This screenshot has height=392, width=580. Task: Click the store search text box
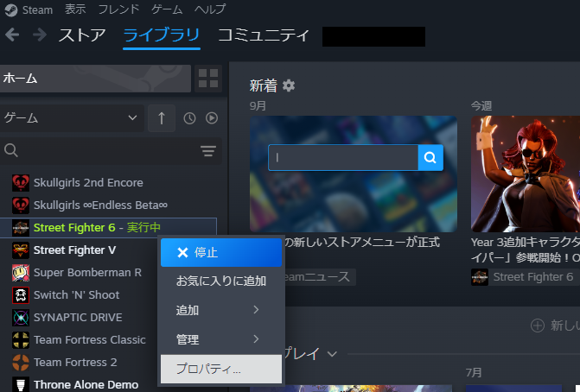pyautogui.click(x=343, y=158)
